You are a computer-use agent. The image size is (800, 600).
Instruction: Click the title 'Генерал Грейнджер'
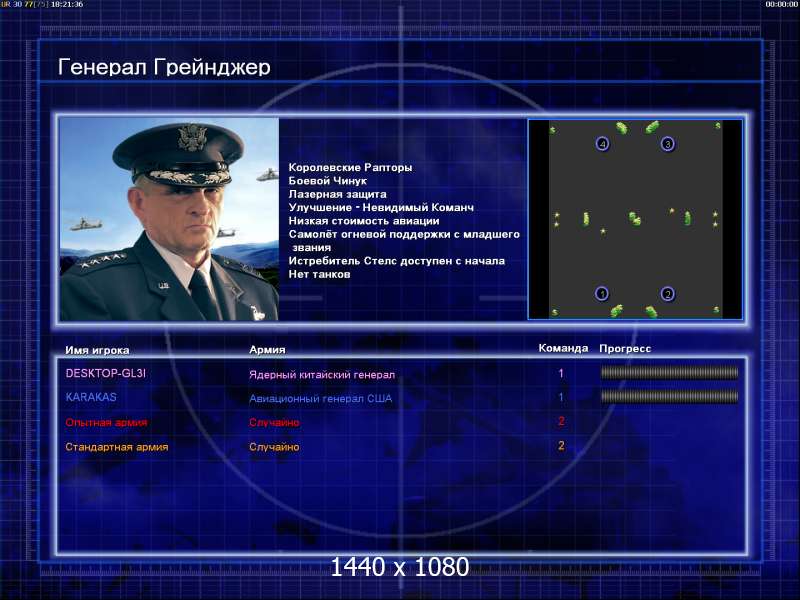coord(164,67)
